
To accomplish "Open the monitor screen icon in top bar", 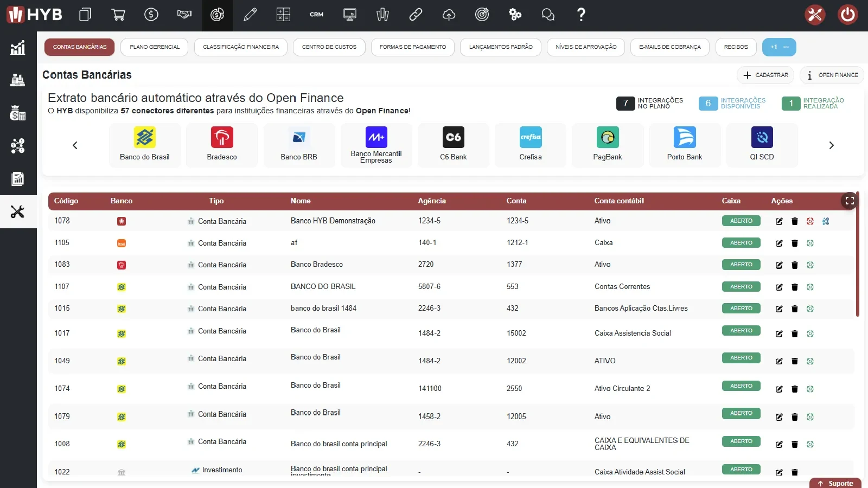I will (x=350, y=15).
